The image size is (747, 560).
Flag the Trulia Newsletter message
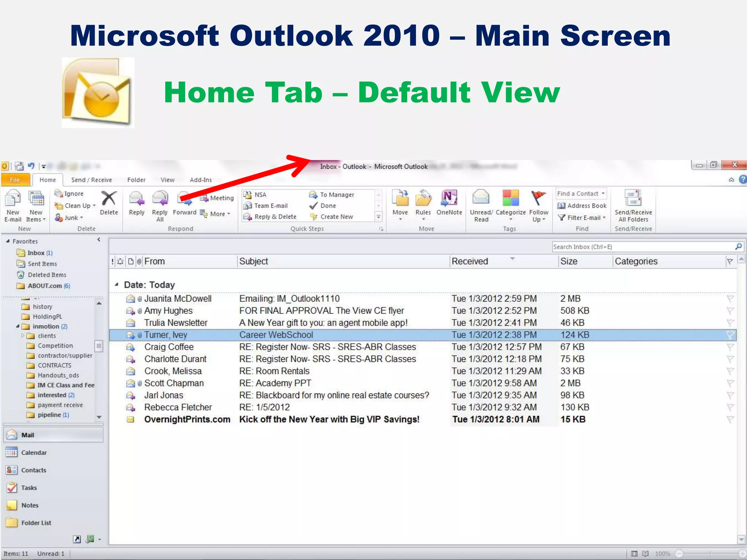point(730,323)
